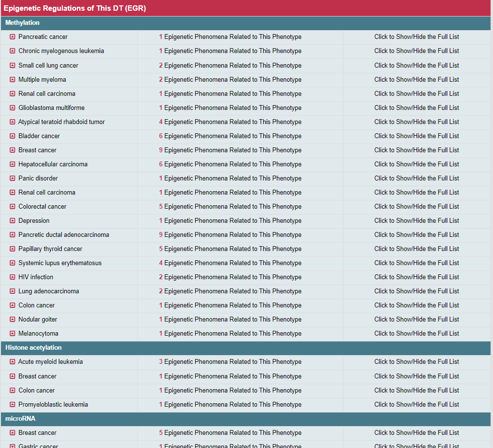
Task: Click the red arrow icon for Small cell lung cancer
Action: click(12, 65)
